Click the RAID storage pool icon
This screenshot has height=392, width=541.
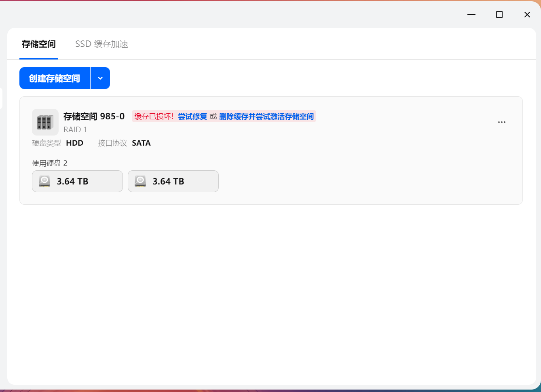tap(45, 122)
